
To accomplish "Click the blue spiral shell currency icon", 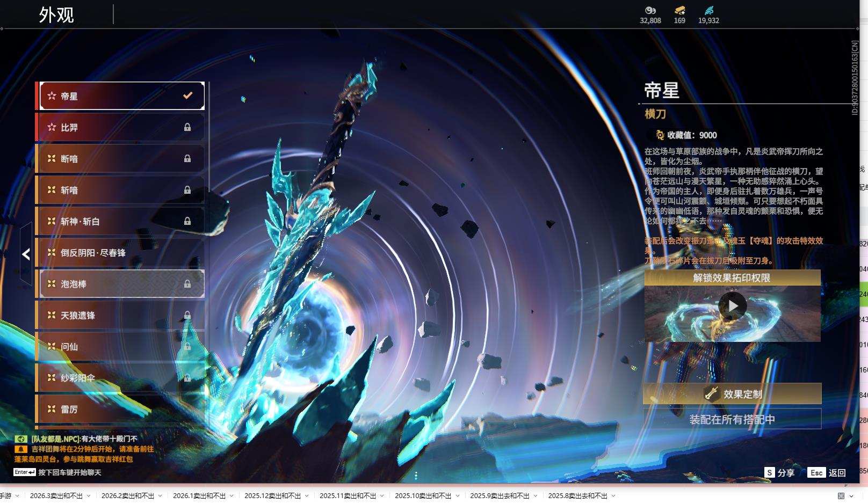I will [x=708, y=10].
